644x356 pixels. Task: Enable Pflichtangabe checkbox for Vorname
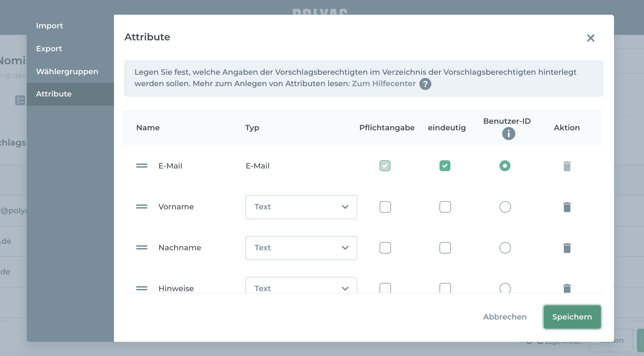coord(385,207)
